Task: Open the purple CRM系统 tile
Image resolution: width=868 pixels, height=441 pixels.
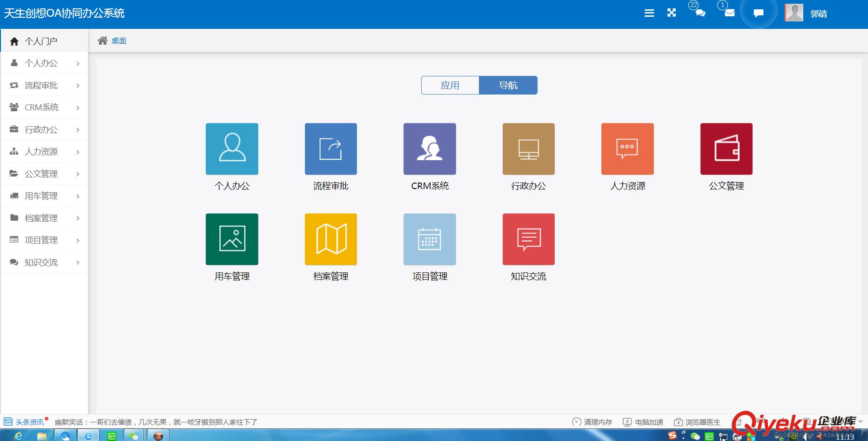Action: click(430, 149)
